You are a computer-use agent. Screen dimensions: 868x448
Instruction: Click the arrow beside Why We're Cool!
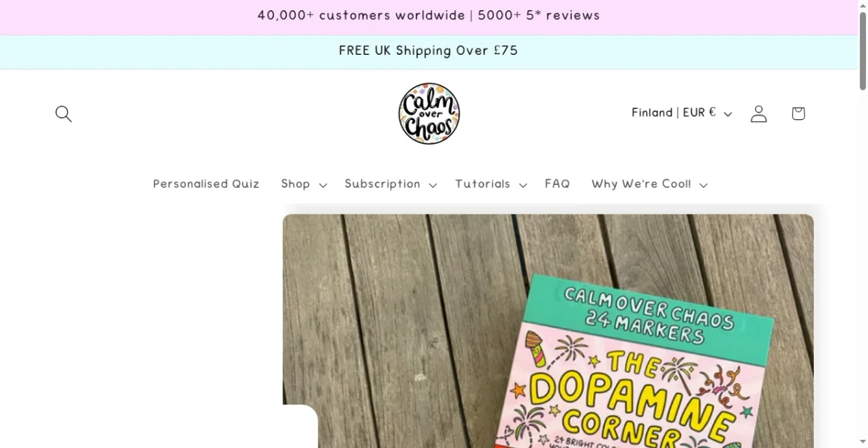pos(703,185)
